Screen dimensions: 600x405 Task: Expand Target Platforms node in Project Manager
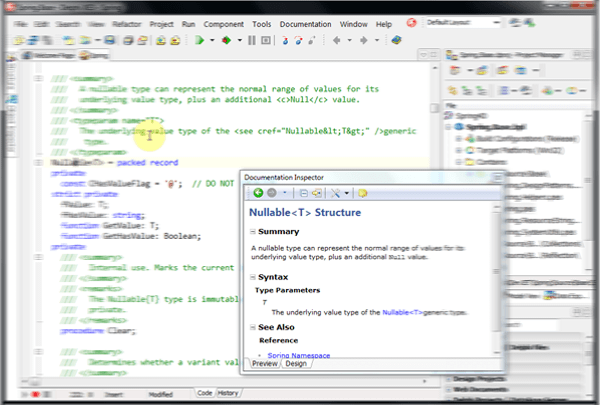coord(458,150)
